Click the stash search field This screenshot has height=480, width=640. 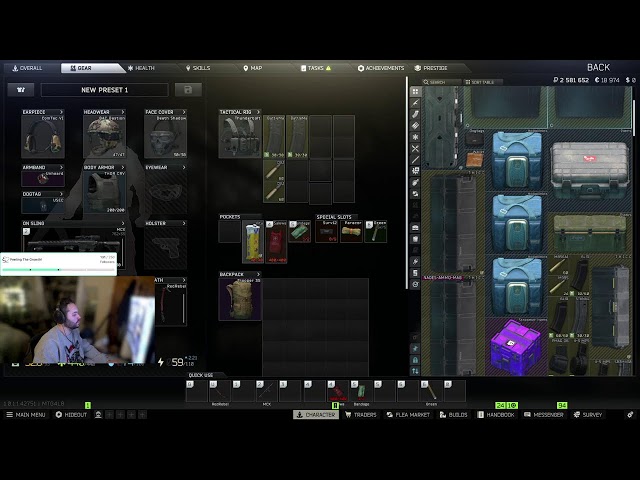click(441, 82)
